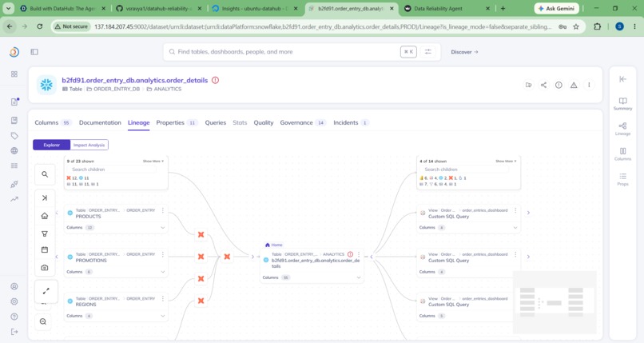Click Search children field in upstream box
The width and height of the screenshot is (644, 343).
(x=112, y=170)
